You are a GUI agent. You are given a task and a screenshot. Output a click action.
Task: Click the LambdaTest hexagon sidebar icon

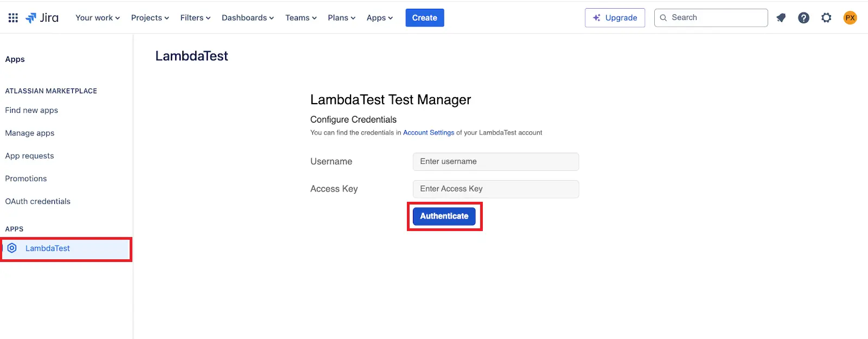[x=12, y=248]
